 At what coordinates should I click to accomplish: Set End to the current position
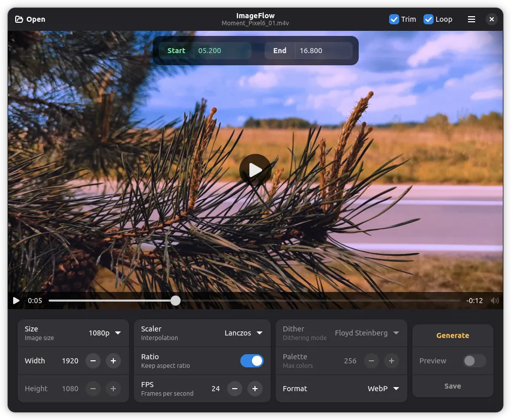[x=280, y=51]
